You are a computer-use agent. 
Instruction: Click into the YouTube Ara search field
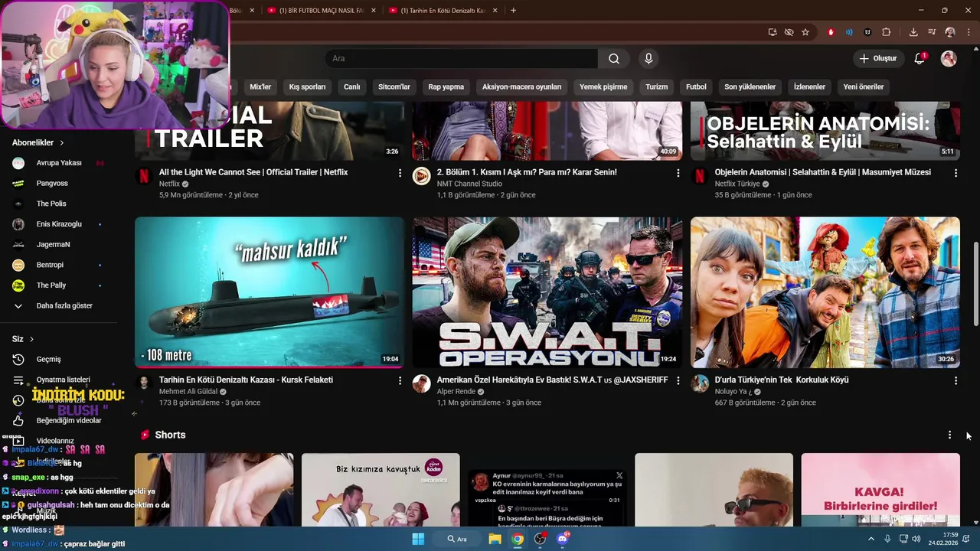(462, 58)
